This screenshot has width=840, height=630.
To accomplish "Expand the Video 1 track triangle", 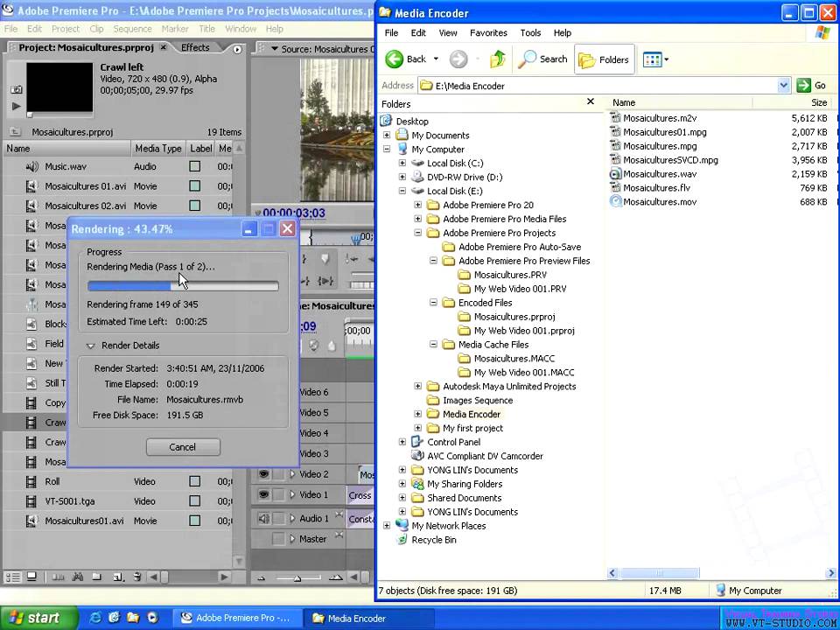I will click(292, 494).
